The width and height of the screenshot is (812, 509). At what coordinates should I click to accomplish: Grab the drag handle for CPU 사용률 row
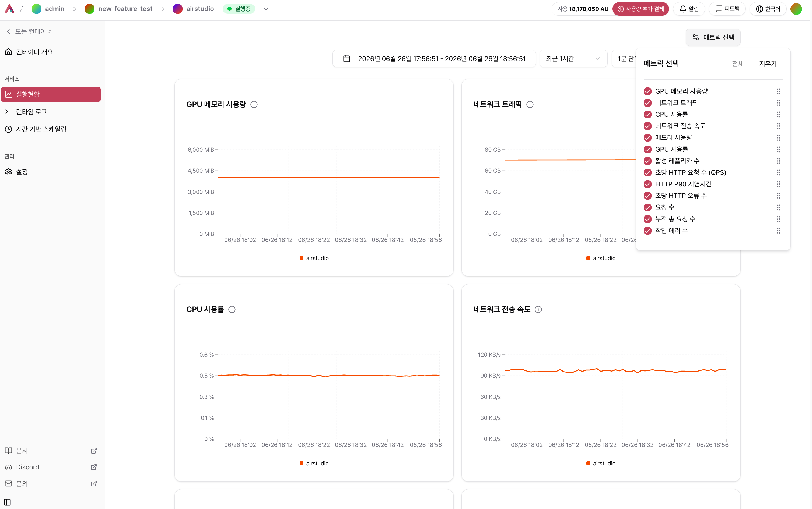point(779,114)
